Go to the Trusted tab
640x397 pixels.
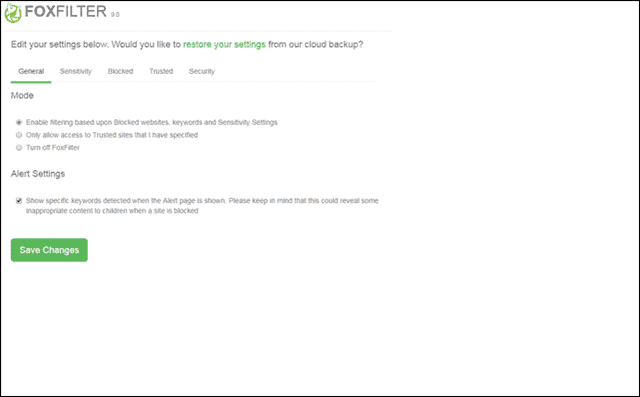tap(161, 71)
